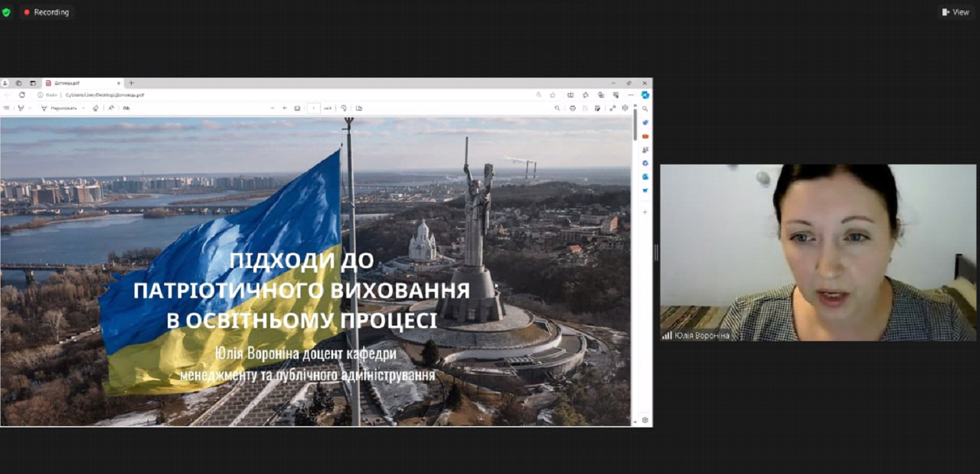Open the sidebar briefcase tools icon
This screenshot has width=980, height=474.
(645, 136)
